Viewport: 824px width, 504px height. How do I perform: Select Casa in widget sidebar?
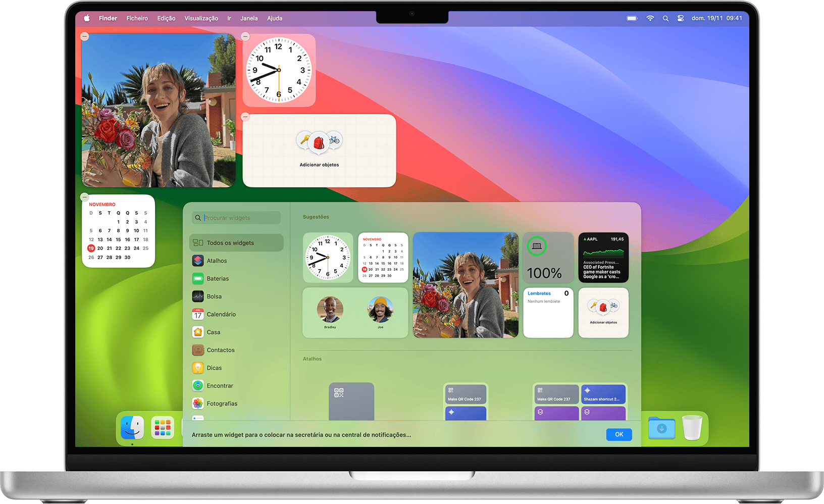point(236,332)
